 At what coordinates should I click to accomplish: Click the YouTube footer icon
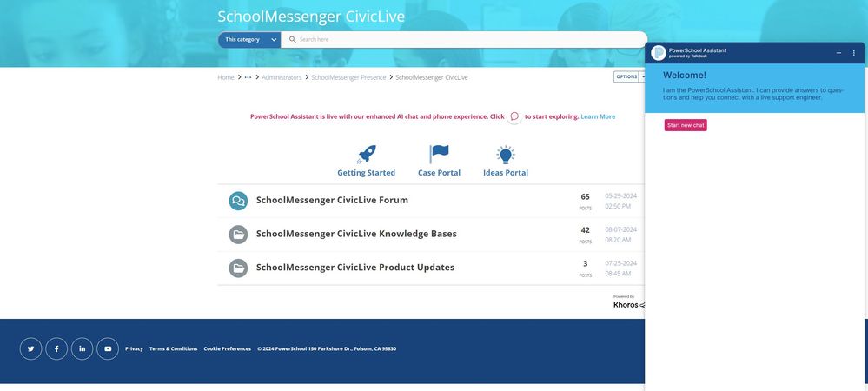coord(108,348)
